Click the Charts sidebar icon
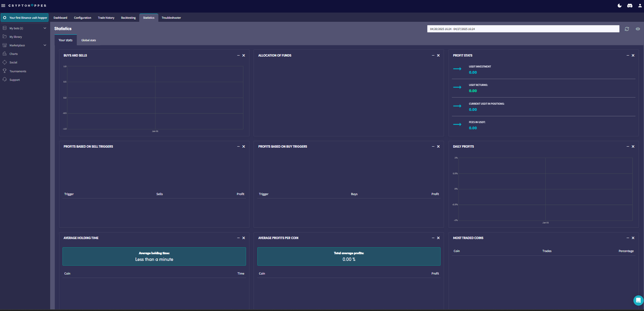This screenshot has height=311, width=644. tap(4, 54)
